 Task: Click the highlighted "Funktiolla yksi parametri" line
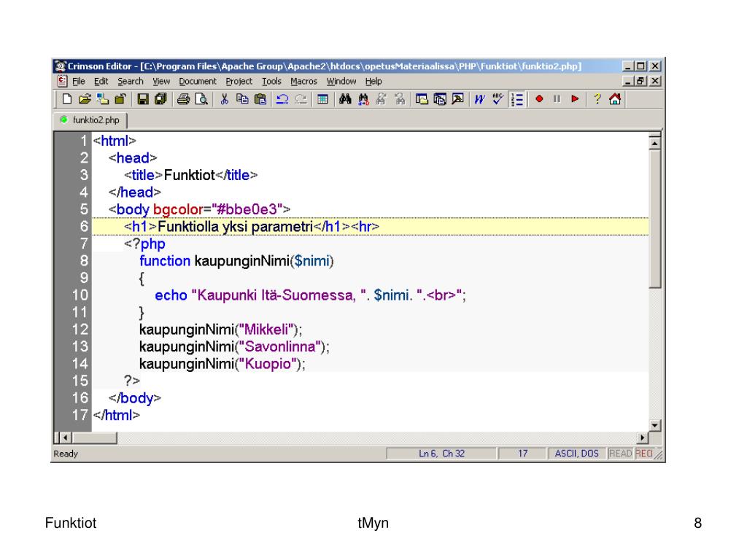(370, 227)
